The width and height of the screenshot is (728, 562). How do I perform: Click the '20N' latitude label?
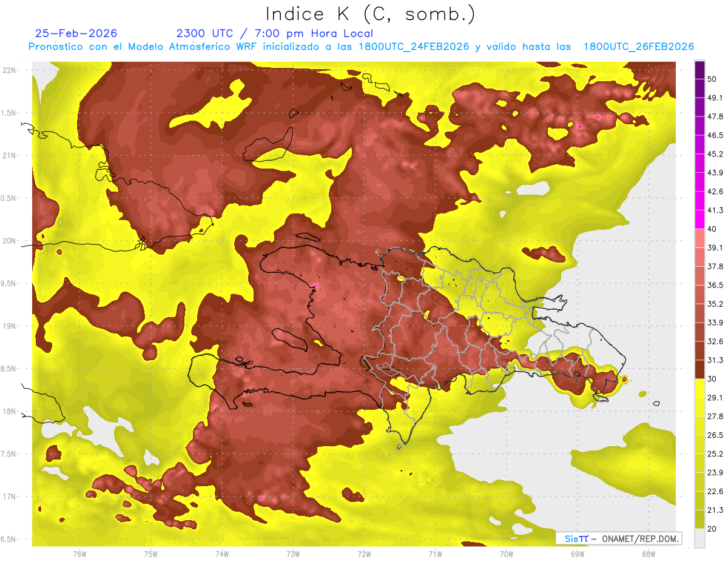coord(8,241)
